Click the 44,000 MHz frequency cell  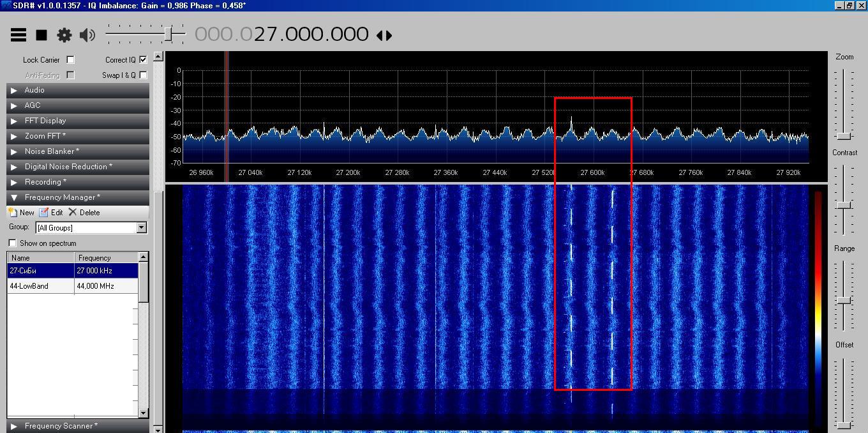pyautogui.click(x=106, y=286)
